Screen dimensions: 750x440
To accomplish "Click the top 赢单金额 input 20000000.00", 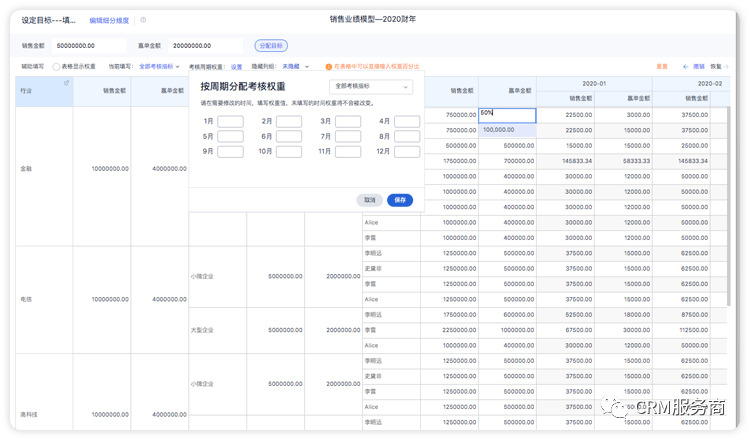I will click(x=205, y=46).
